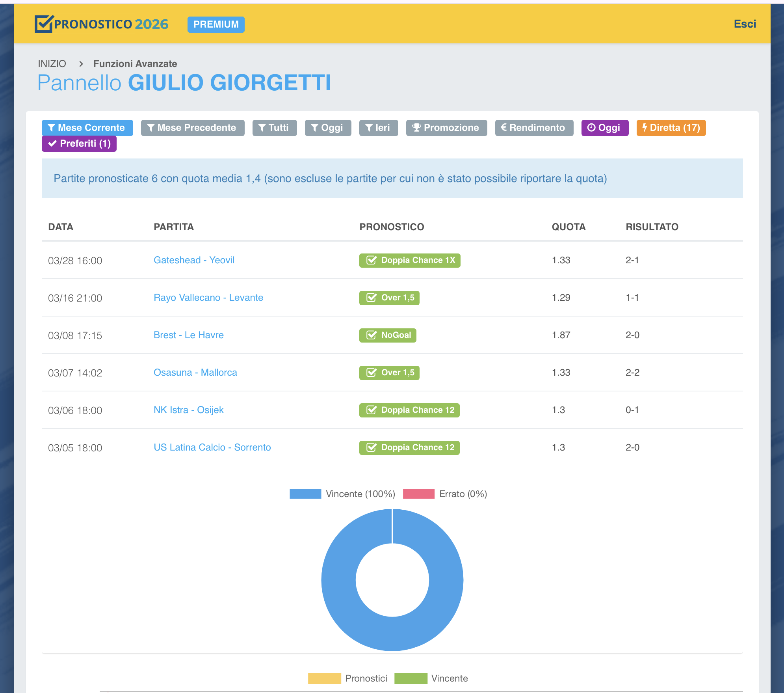
Task: Click funnel icon on Ieri filter
Action: pos(369,128)
